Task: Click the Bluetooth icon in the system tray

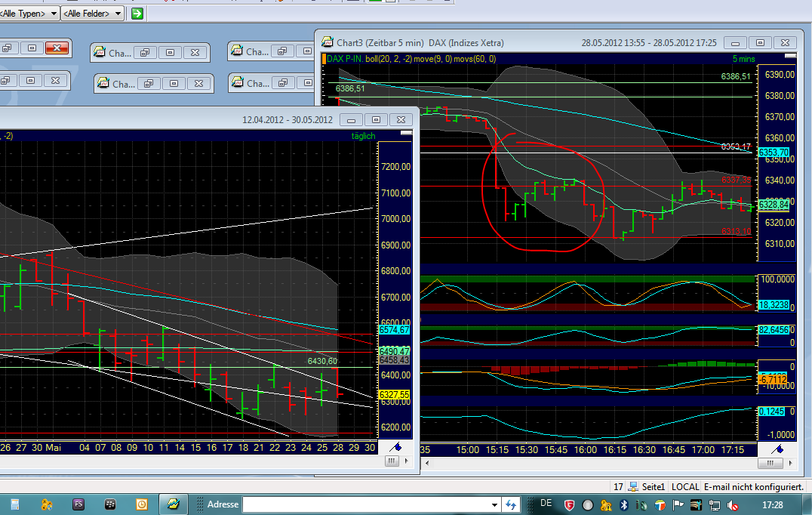Action: (624, 504)
